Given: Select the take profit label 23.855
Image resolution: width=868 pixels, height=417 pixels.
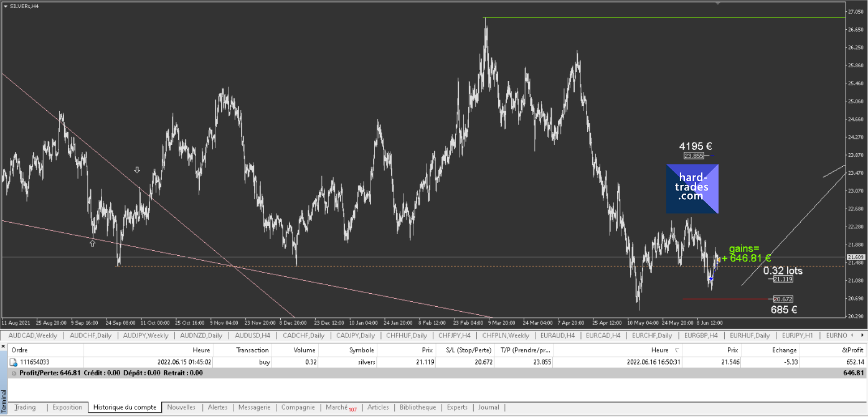Looking at the screenshot, I should [694, 156].
